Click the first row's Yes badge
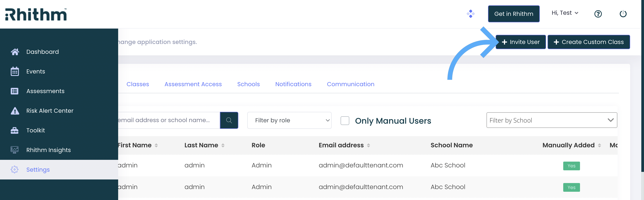Image resolution: width=644 pixels, height=200 pixels. tap(571, 166)
